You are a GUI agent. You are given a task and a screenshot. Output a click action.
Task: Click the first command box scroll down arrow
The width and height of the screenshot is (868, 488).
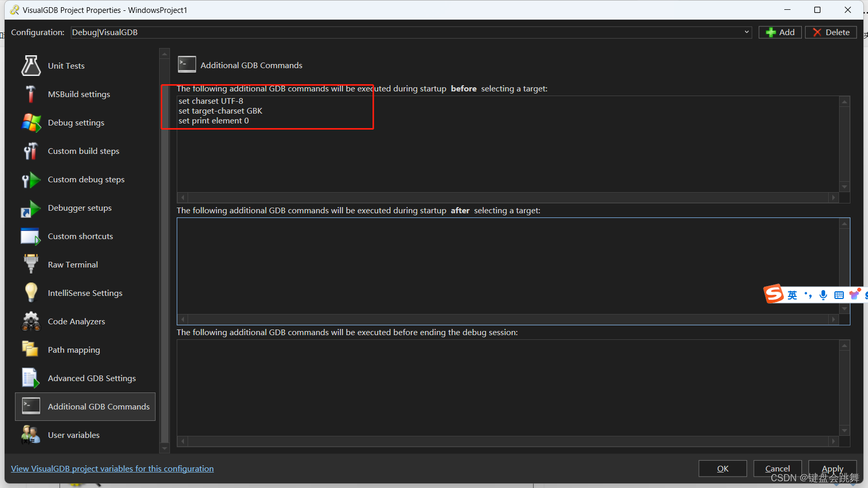click(x=845, y=187)
